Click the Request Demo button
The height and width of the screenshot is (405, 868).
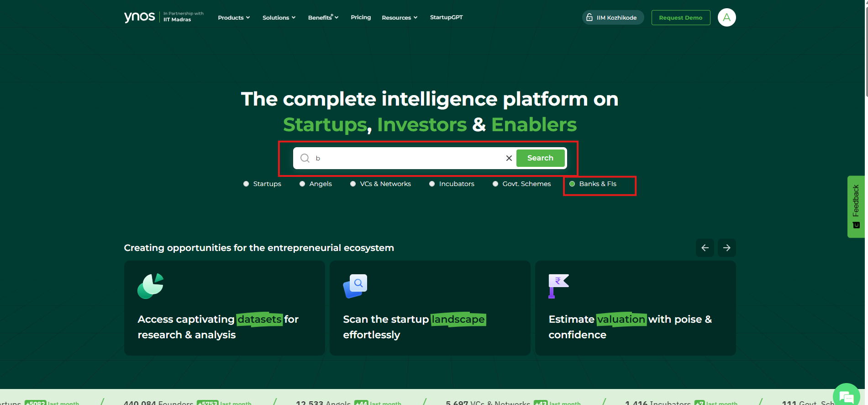[x=680, y=18]
